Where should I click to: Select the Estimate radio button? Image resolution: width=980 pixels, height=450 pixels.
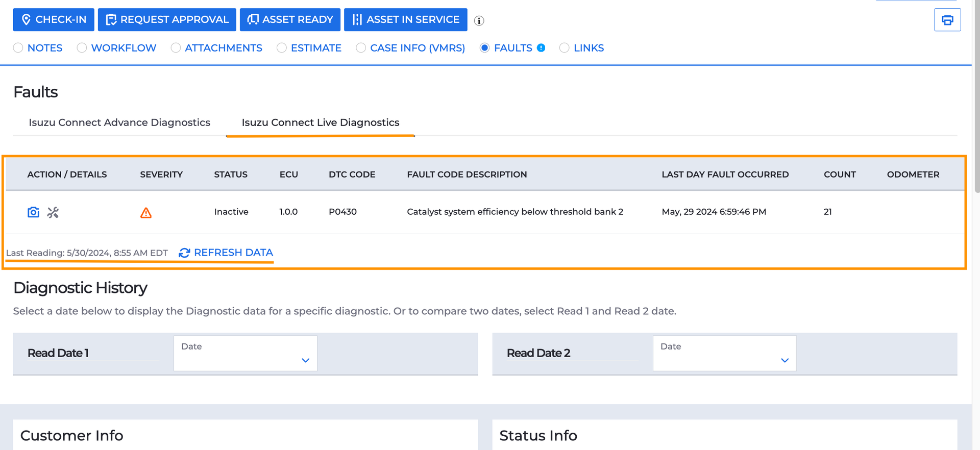(x=282, y=48)
